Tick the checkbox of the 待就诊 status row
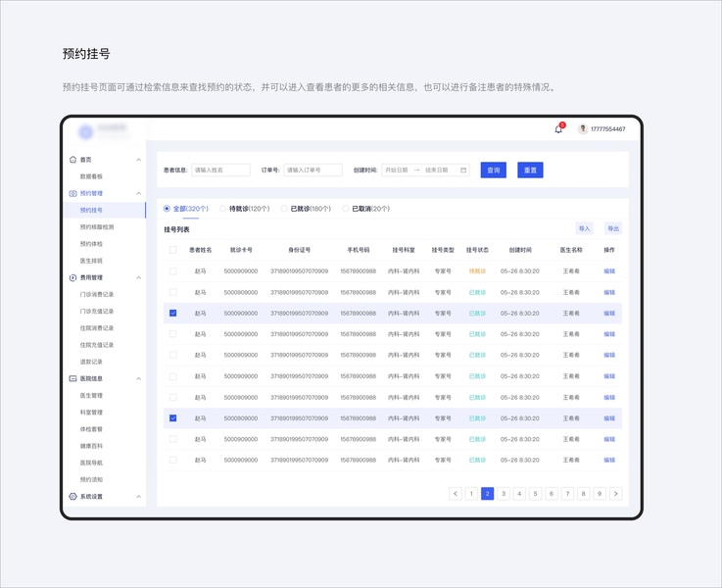Viewport: 722px width, 588px height. (x=172, y=271)
